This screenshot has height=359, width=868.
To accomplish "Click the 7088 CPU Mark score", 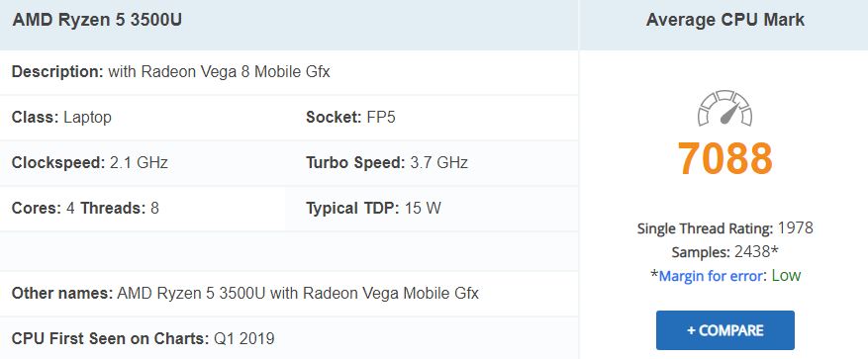I will (x=724, y=159).
